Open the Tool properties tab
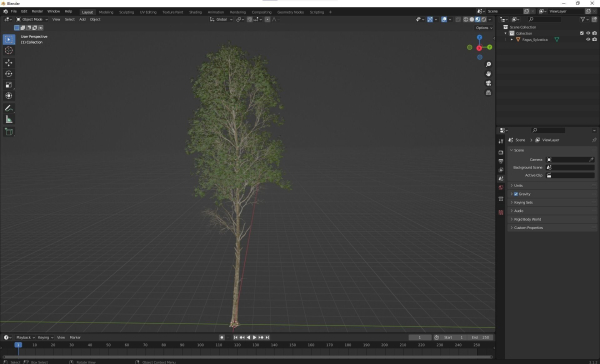Screen dimensions: 600x364 pos(501,141)
